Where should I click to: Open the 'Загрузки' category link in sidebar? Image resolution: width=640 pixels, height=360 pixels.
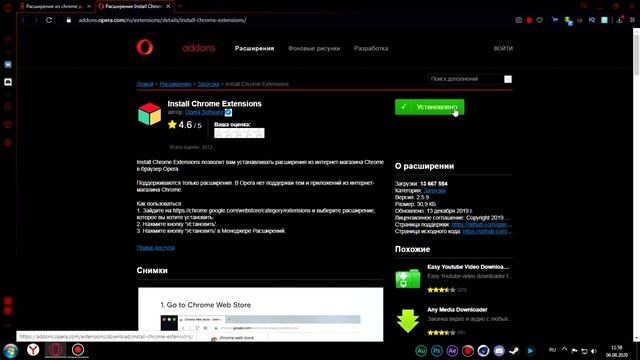435,191
